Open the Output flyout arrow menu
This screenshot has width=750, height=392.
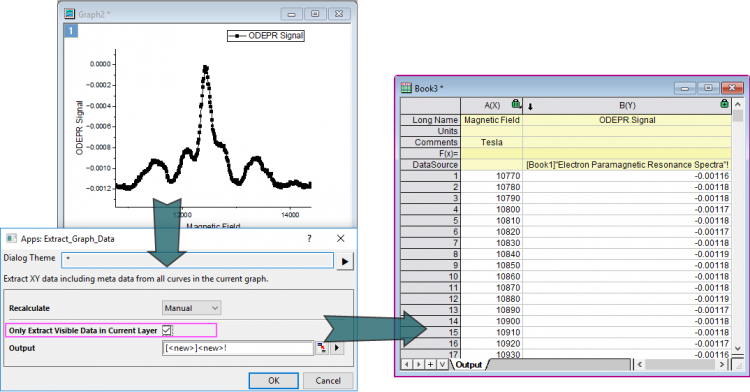point(337,348)
